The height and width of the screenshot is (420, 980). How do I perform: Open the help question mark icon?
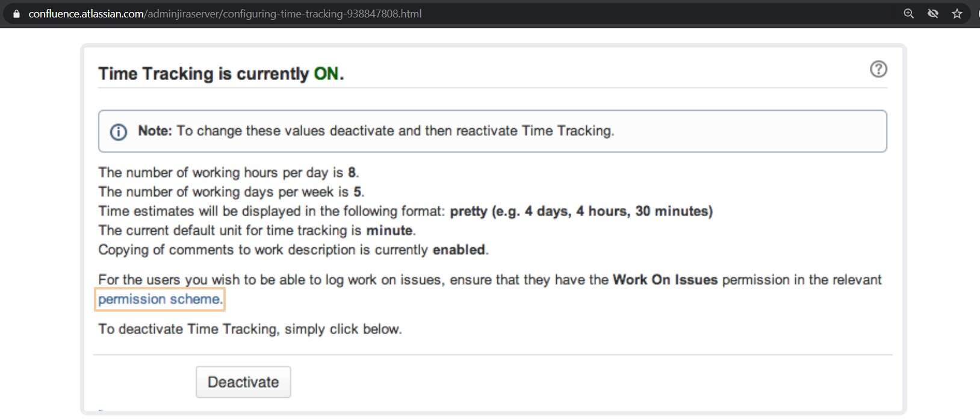pos(878,69)
